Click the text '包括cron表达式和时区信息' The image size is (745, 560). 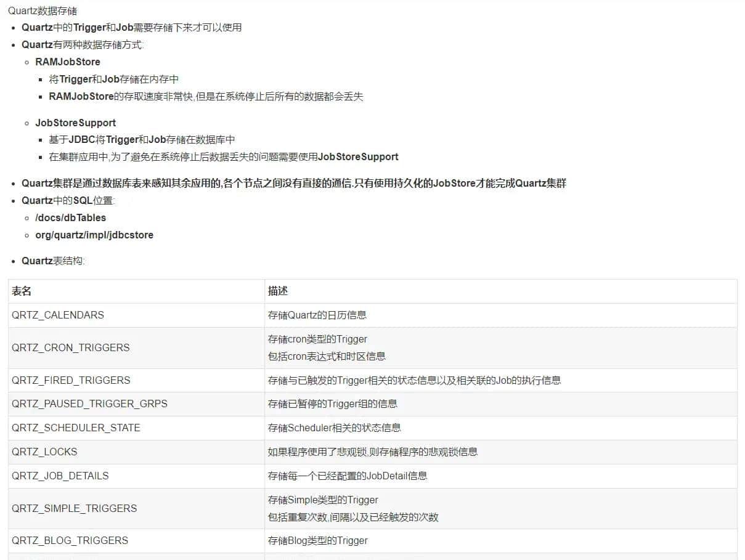[x=327, y=356]
